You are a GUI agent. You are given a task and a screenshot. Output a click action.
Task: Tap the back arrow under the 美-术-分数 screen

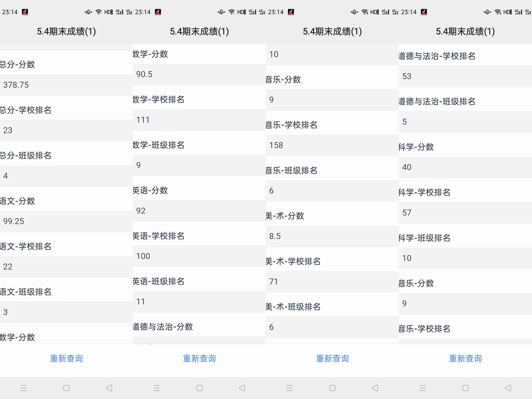point(375,388)
